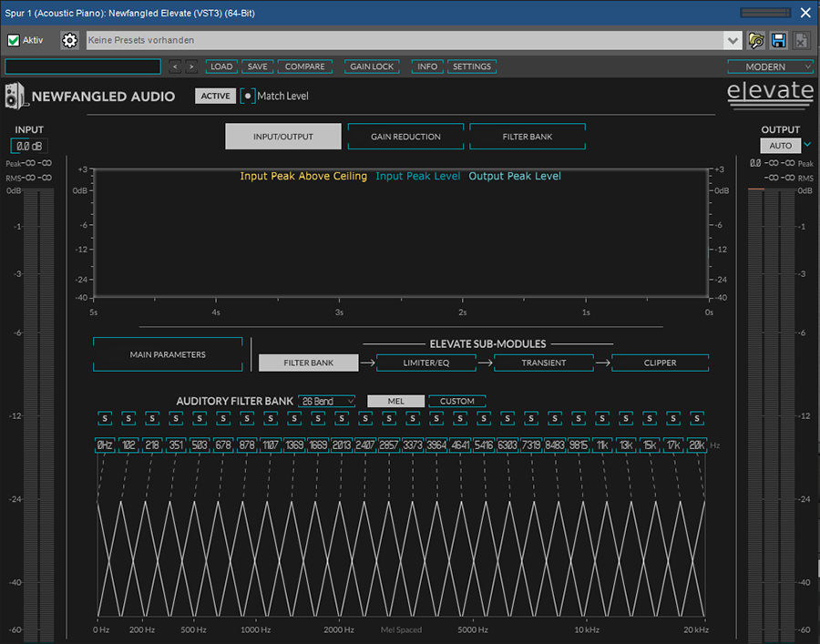Enable GAIN LOCK
Screen dimensions: 820x644
click(x=372, y=66)
